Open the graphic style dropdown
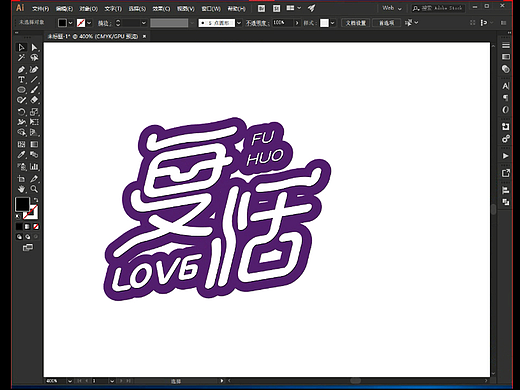The image size is (520, 390). [x=332, y=23]
